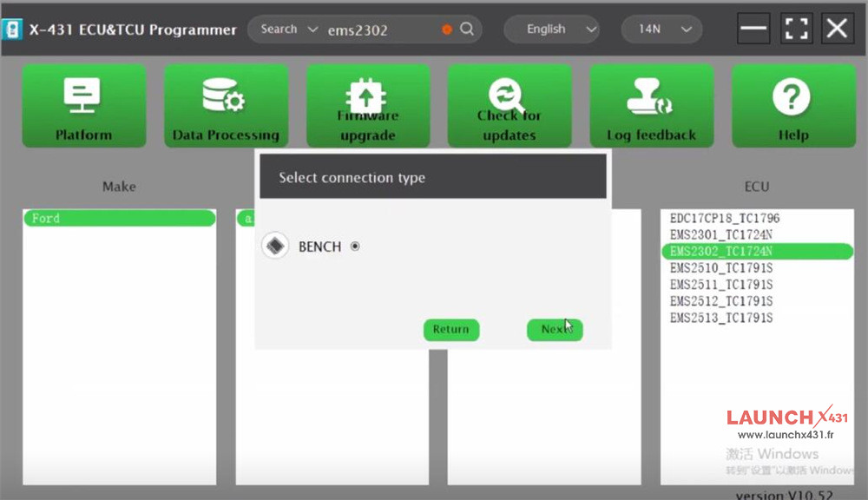Select Ford in the Make list
The height and width of the screenshot is (500, 868).
(119, 218)
